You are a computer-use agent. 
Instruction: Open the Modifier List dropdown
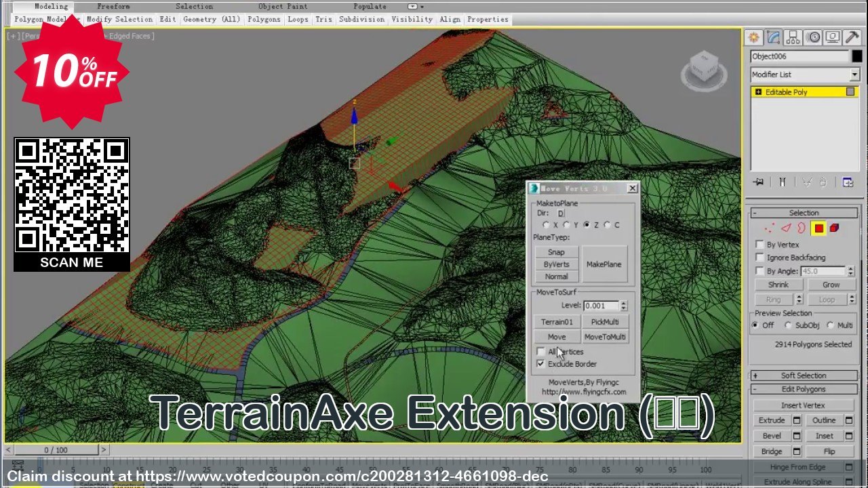point(854,75)
